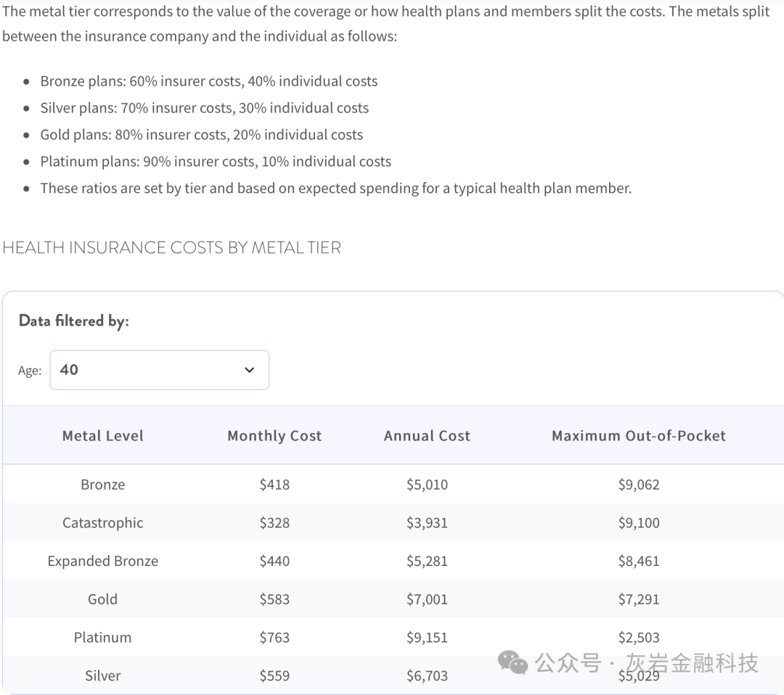Select the Platinum row label
784x695 pixels.
103,638
